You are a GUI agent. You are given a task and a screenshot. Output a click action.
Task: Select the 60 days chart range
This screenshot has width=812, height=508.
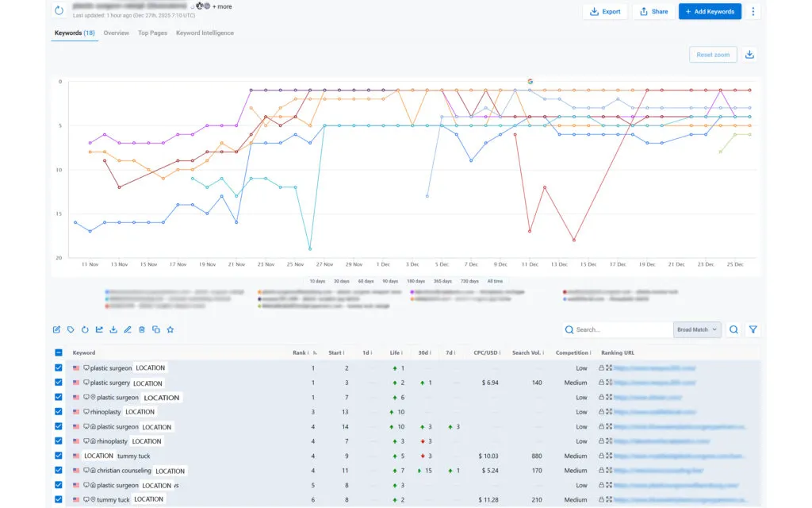[x=366, y=281]
